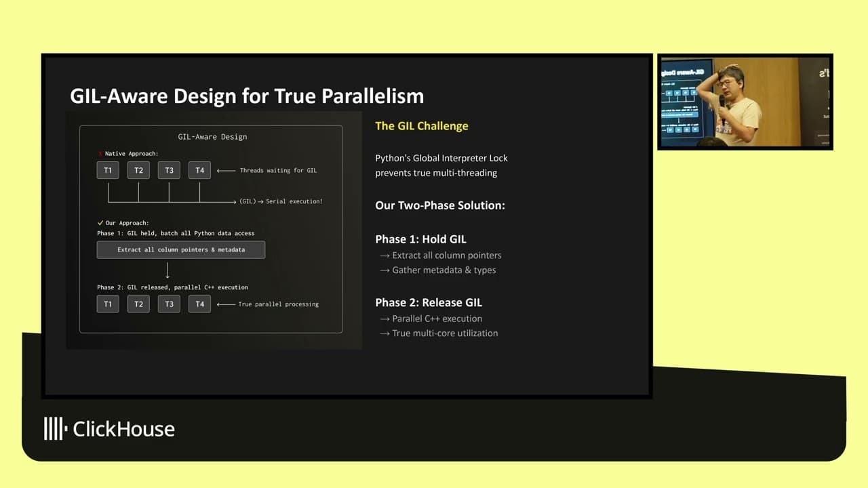Select the T4 box in the Phase 2 row
Image resolution: width=868 pixels, height=488 pixels.
click(199, 304)
